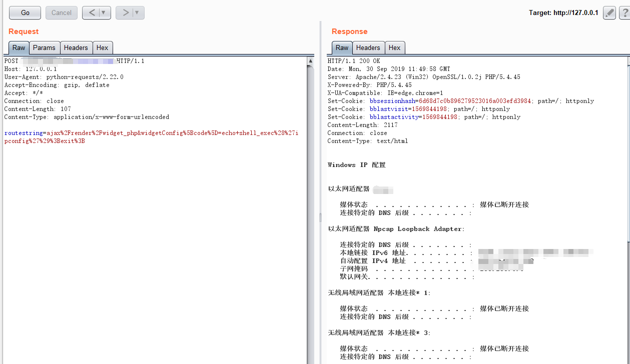The width and height of the screenshot is (630, 364).
Task: Click the Windows IP 配置 line
Action: [357, 165]
